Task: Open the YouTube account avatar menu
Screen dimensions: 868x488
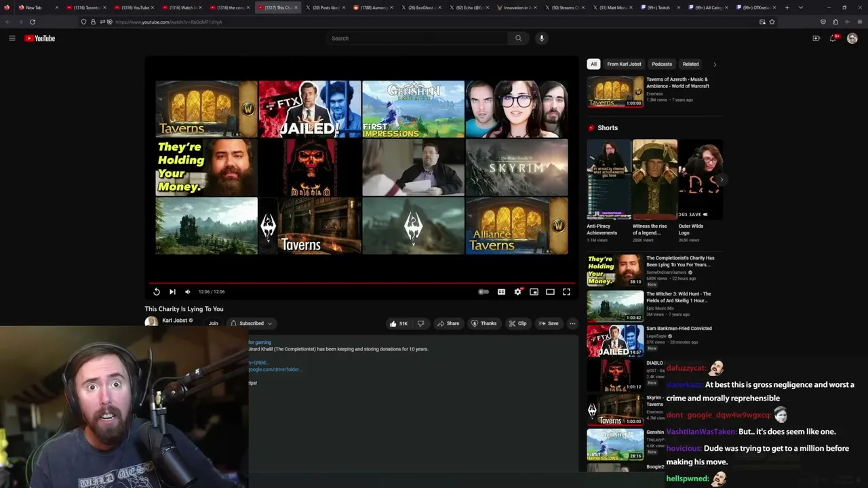Action: (x=852, y=38)
